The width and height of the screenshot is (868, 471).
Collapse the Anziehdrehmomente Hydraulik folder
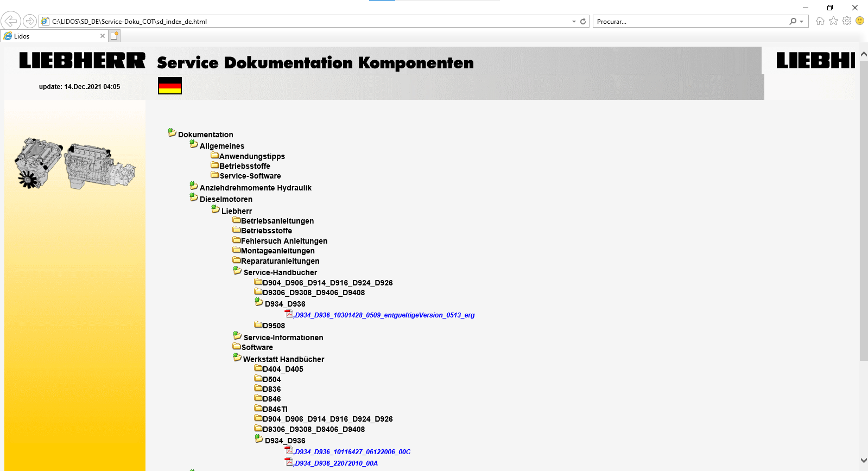(x=194, y=186)
